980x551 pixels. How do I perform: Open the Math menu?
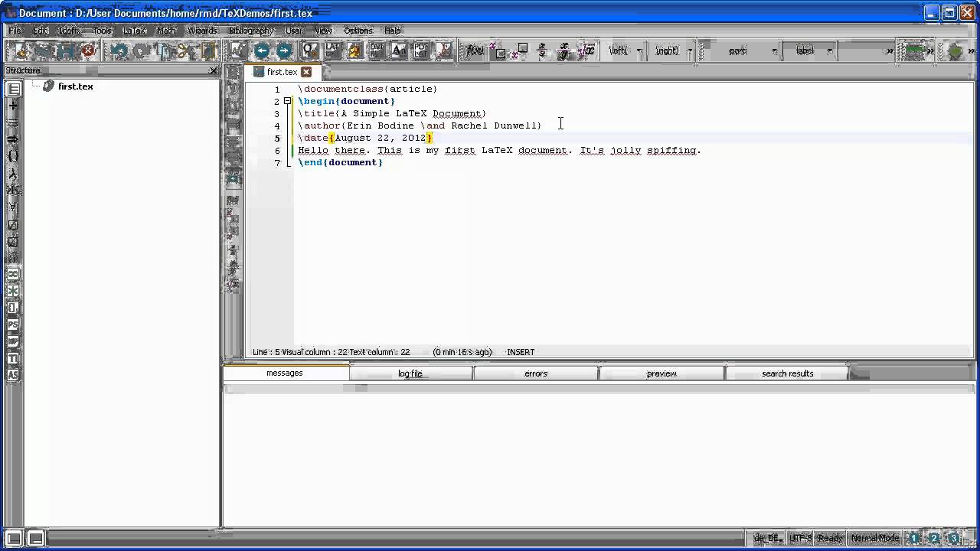point(166,31)
